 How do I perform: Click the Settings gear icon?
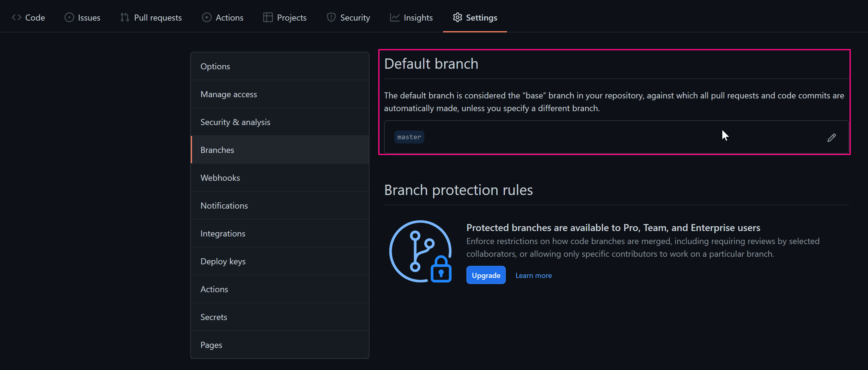[x=457, y=18]
